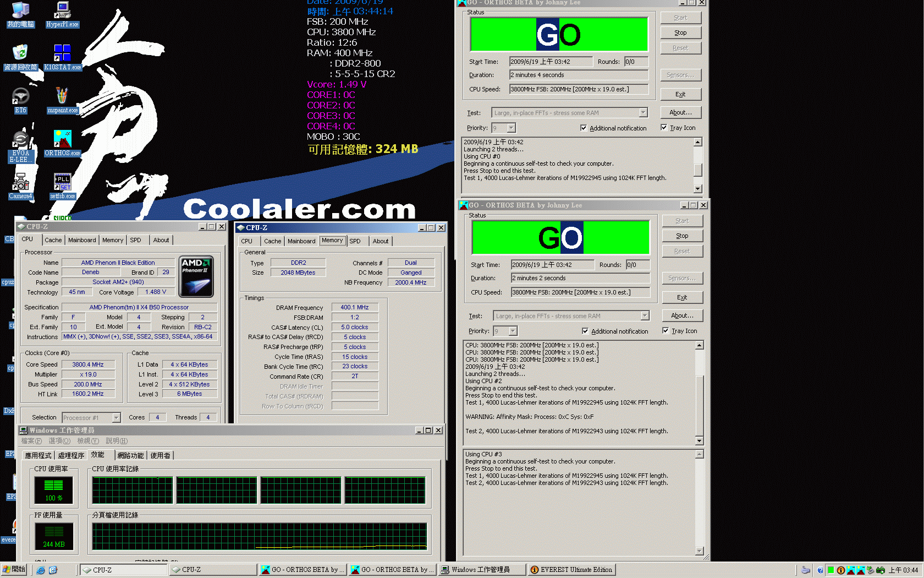The width and height of the screenshot is (924, 578).
Task: Open the ET6 desktop shortcut
Action: (20, 100)
